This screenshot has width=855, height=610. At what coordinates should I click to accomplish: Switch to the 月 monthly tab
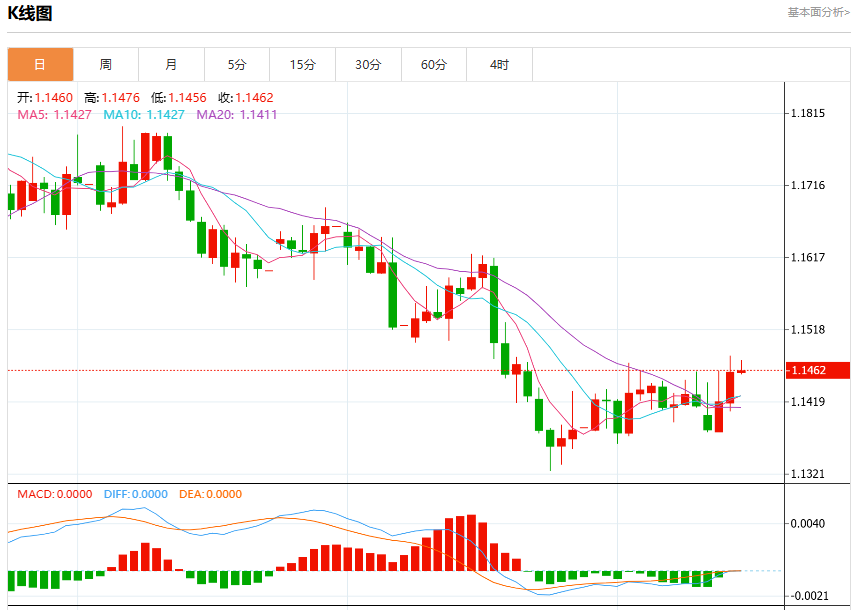click(171, 64)
